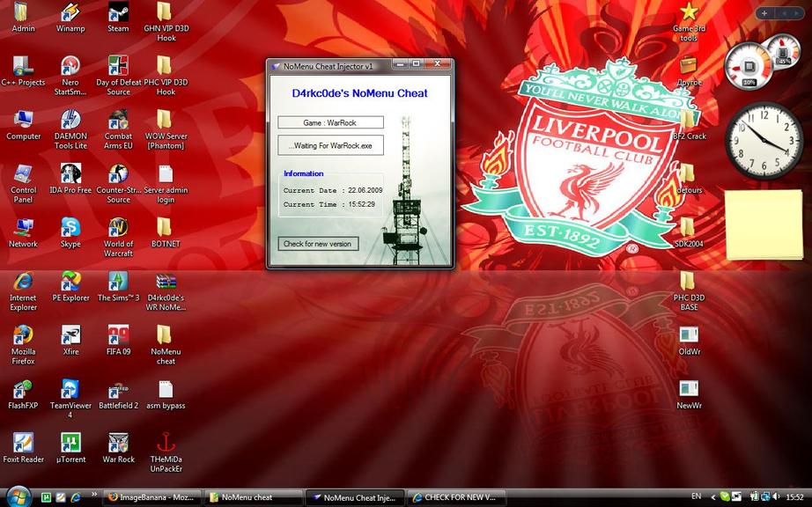
Task: Switch to the CHECK FOR NEW V... taskbar button
Action: coord(455,497)
